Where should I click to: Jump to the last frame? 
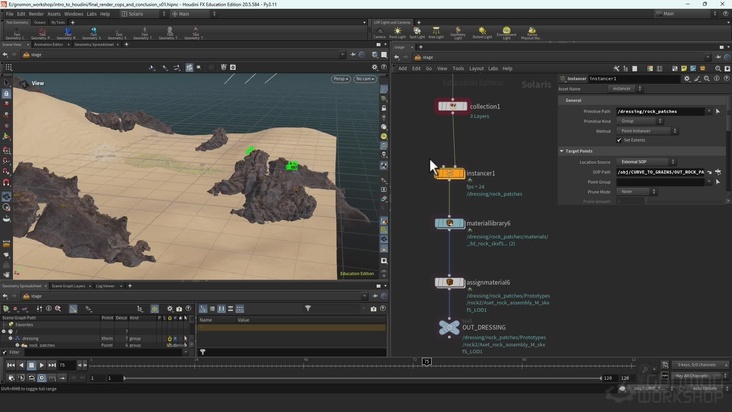[x=52, y=365]
